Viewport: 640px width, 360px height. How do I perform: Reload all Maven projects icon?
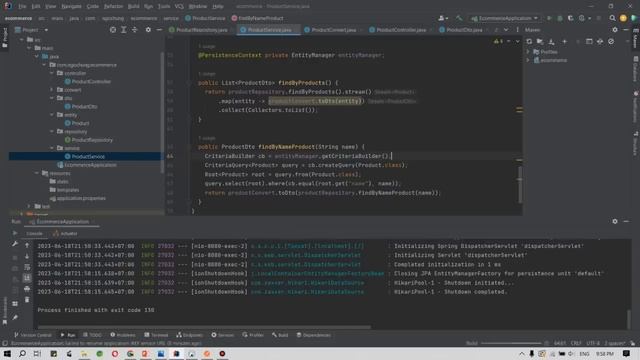tap(529, 42)
